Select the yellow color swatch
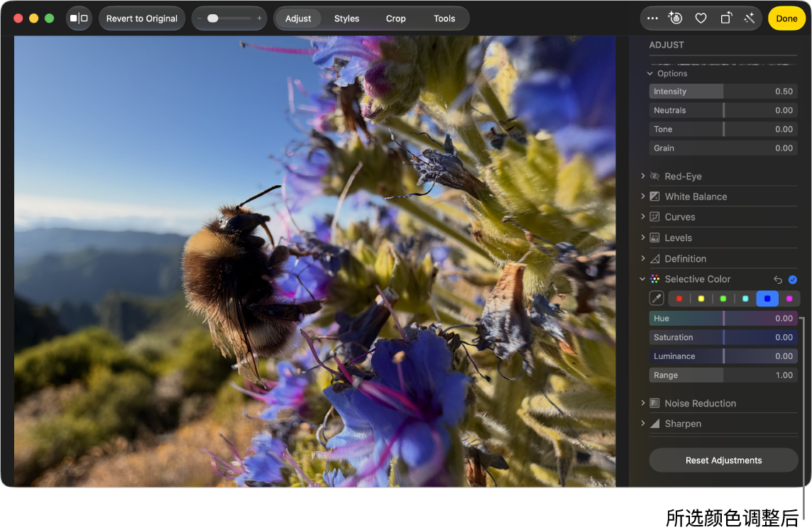The image size is (812, 530). (x=701, y=299)
